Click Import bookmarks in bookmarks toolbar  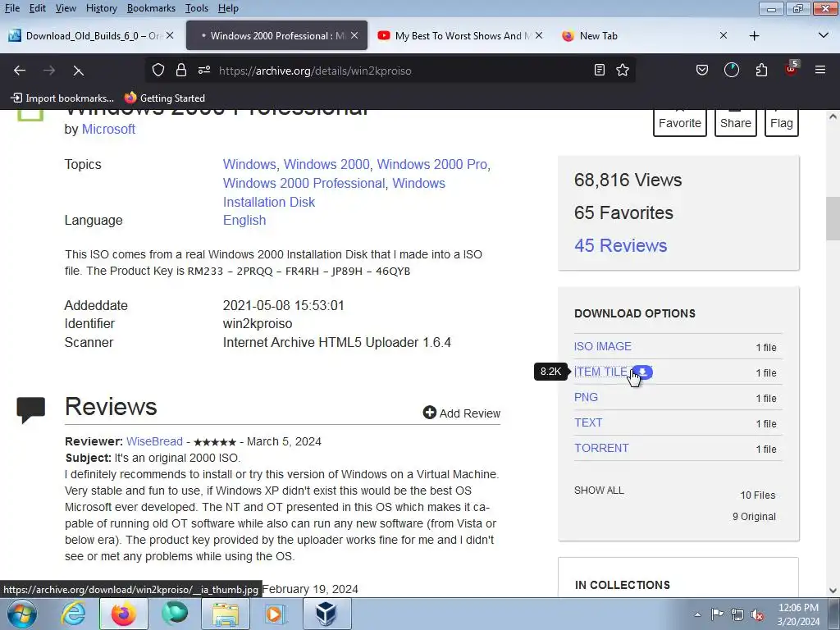pos(62,98)
